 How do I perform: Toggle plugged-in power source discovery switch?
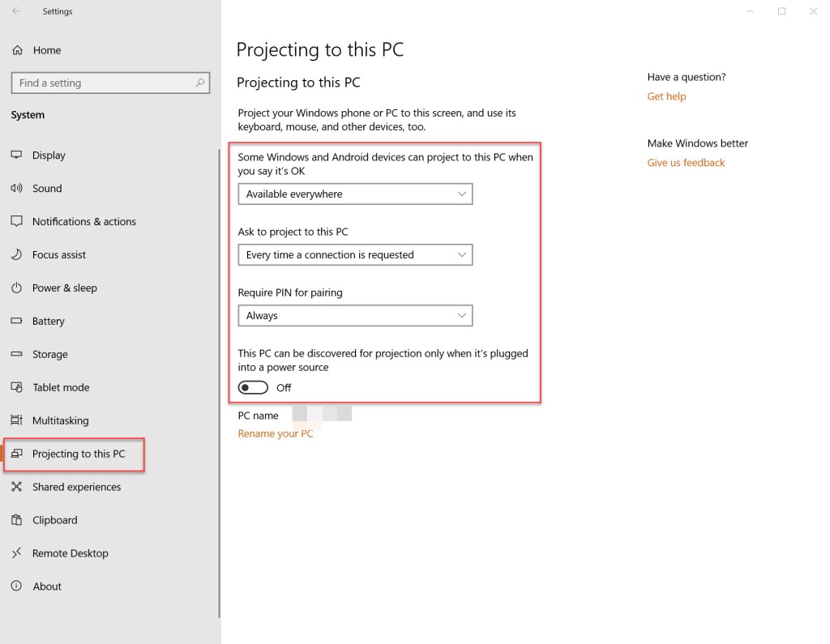tap(253, 388)
